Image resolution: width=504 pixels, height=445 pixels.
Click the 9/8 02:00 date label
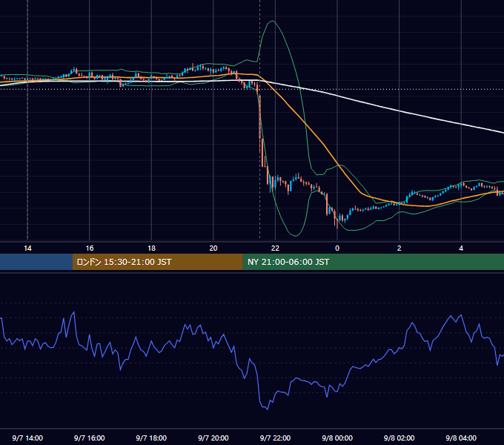point(399,438)
